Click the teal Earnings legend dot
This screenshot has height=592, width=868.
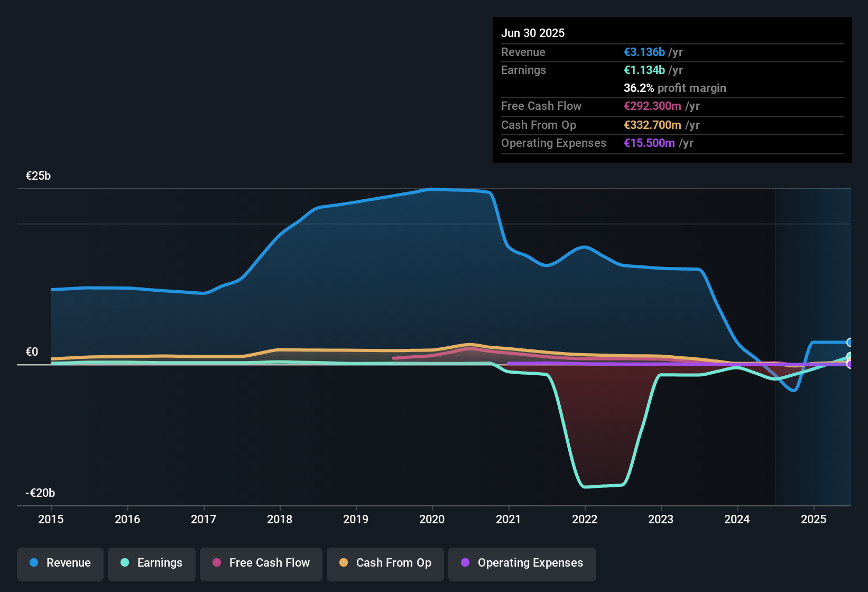pyautogui.click(x=124, y=563)
